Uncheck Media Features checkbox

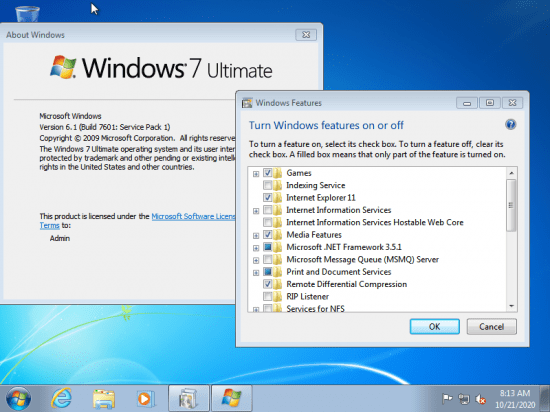268,235
